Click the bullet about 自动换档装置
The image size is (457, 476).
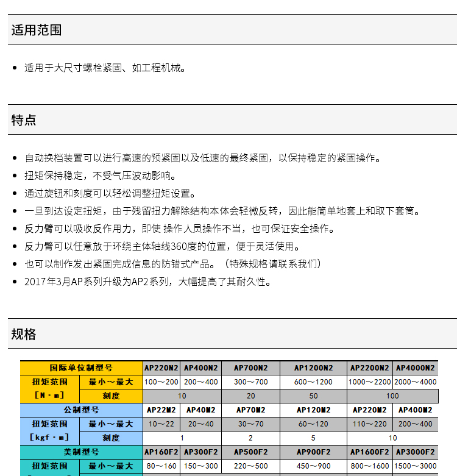coord(203,158)
